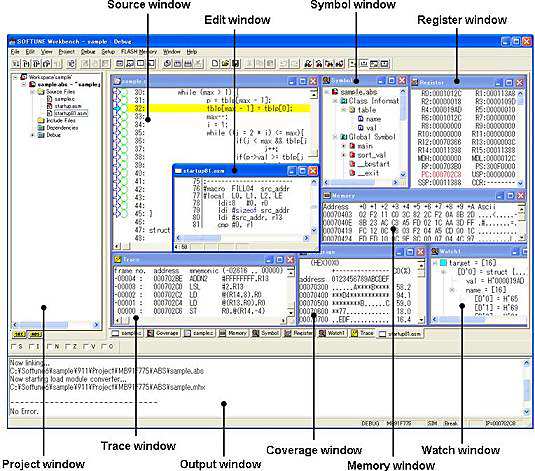The width and height of the screenshot is (535, 471).
Task: Toggle breakpoint circle on source line 35
Action: click(x=125, y=133)
